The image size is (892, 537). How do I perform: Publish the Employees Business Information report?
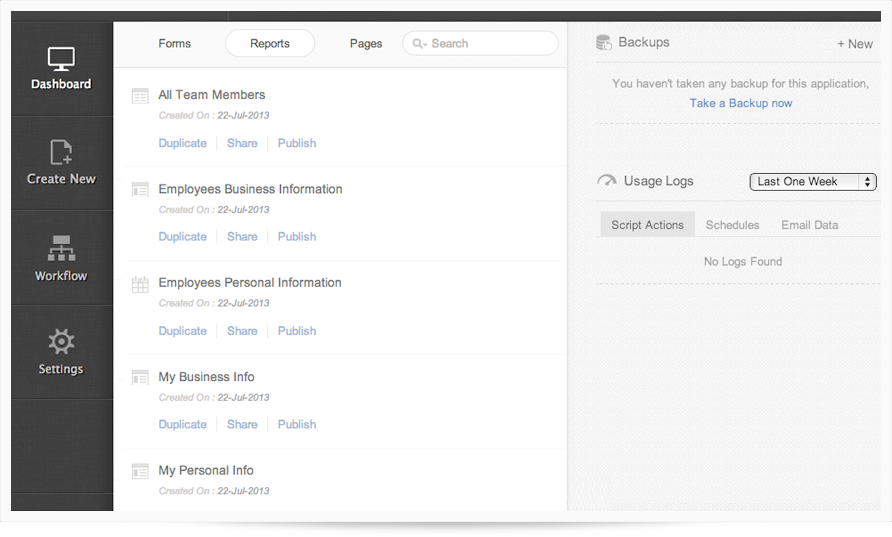pyautogui.click(x=297, y=237)
